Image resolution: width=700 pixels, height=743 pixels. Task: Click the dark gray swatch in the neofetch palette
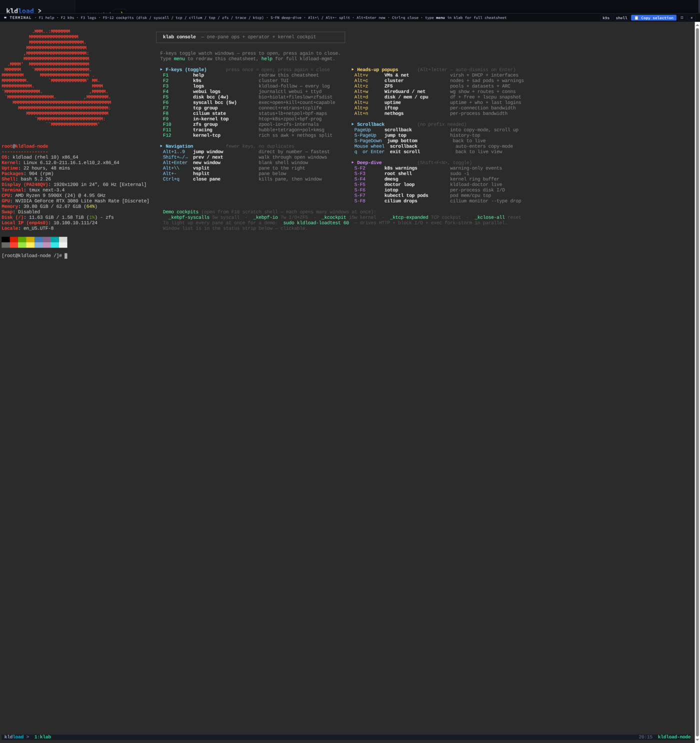coord(5,245)
